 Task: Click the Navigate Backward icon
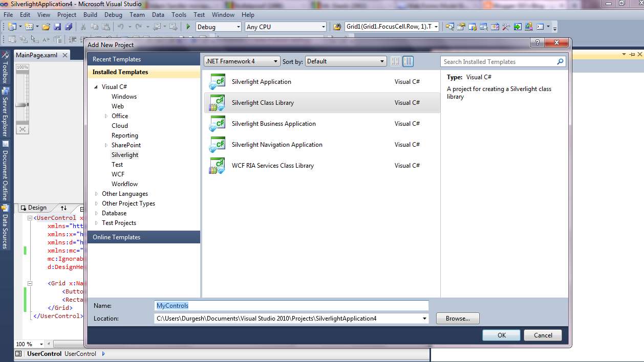tap(157, 27)
